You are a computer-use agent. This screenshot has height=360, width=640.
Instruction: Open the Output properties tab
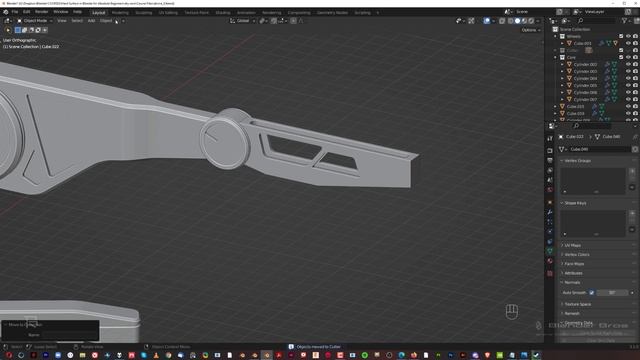[550, 160]
